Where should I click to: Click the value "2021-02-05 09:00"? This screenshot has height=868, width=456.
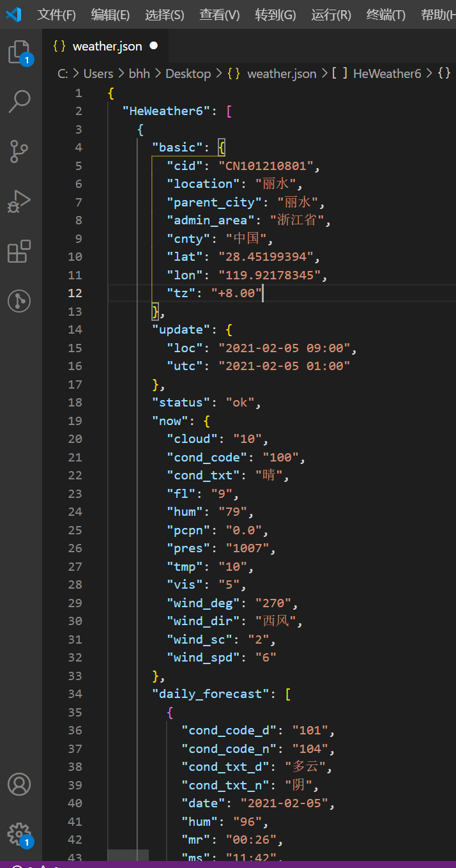point(284,348)
